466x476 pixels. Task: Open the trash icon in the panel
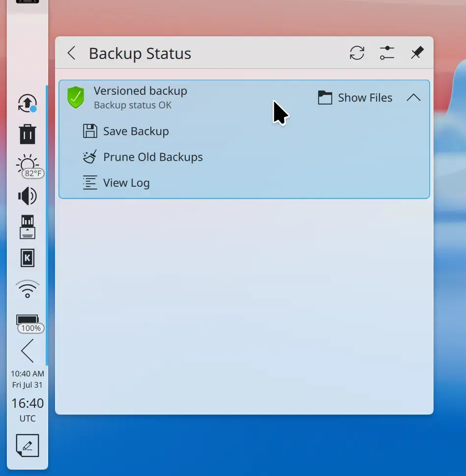click(x=28, y=134)
